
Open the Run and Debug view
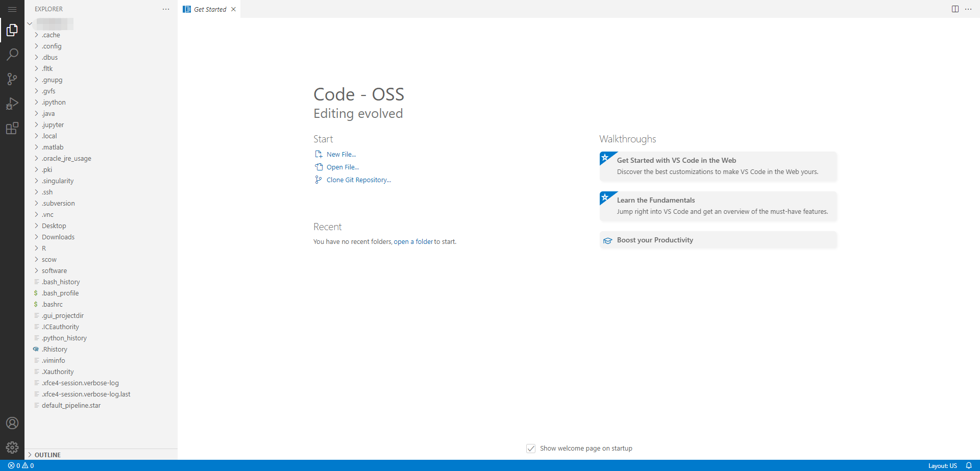point(12,104)
